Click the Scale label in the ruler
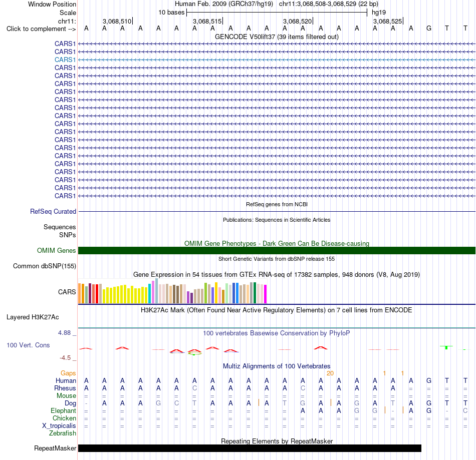This screenshot has width=476, height=460. point(68,13)
